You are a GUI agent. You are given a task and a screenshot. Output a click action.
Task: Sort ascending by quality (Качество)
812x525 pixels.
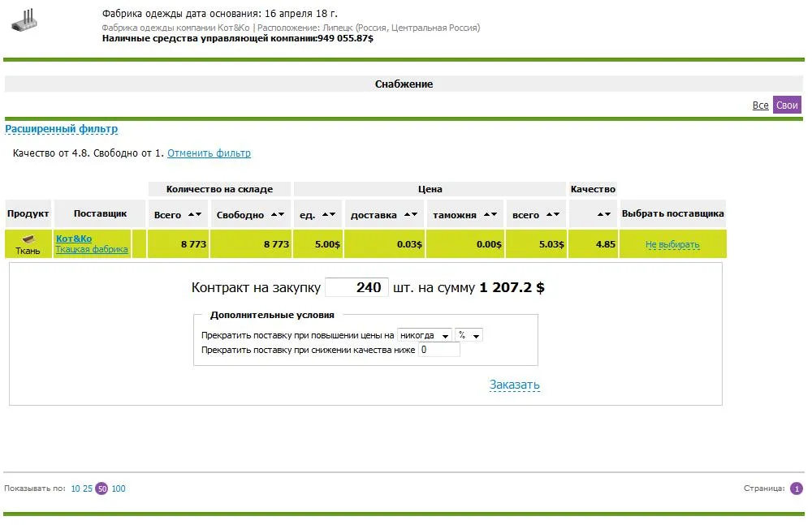coord(600,215)
